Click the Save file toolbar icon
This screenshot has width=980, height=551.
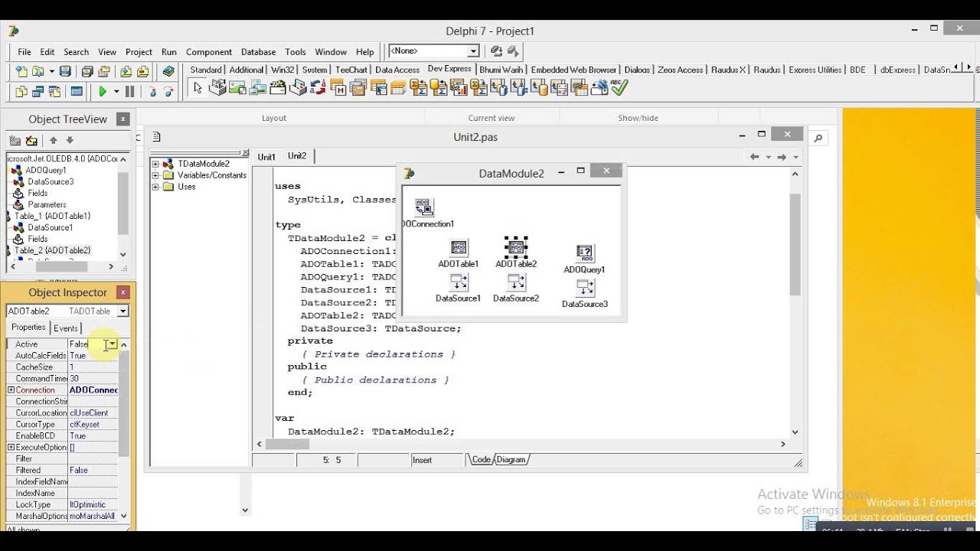tap(66, 71)
